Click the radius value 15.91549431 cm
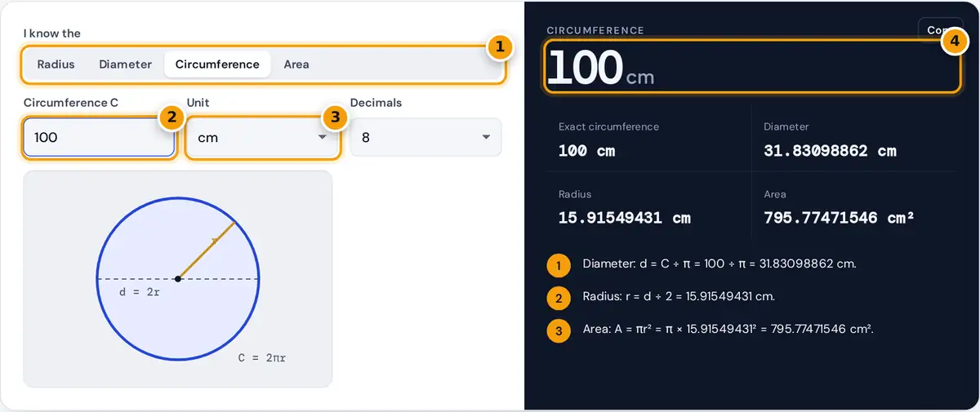 coord(625,218)
